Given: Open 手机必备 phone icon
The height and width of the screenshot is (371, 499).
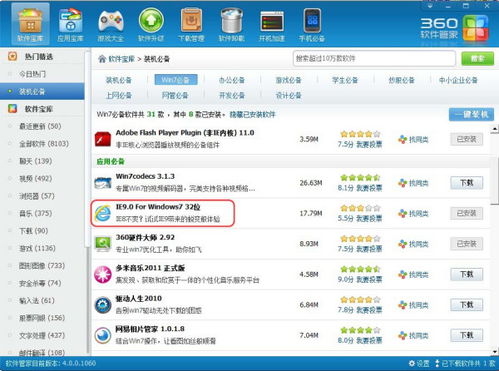Looking at the screenshot, I should click(x=312, y=24).
